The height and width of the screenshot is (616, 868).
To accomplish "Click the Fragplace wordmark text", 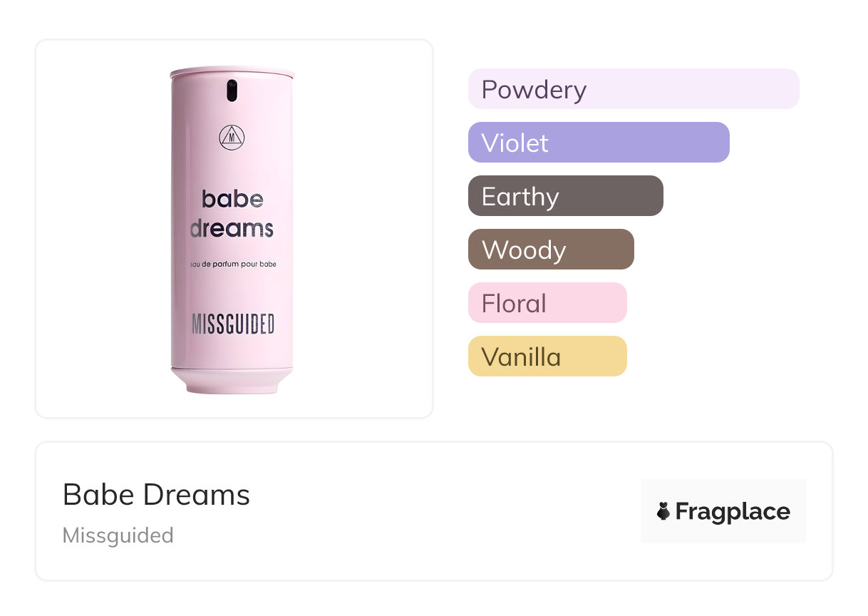I will [733, 512].
